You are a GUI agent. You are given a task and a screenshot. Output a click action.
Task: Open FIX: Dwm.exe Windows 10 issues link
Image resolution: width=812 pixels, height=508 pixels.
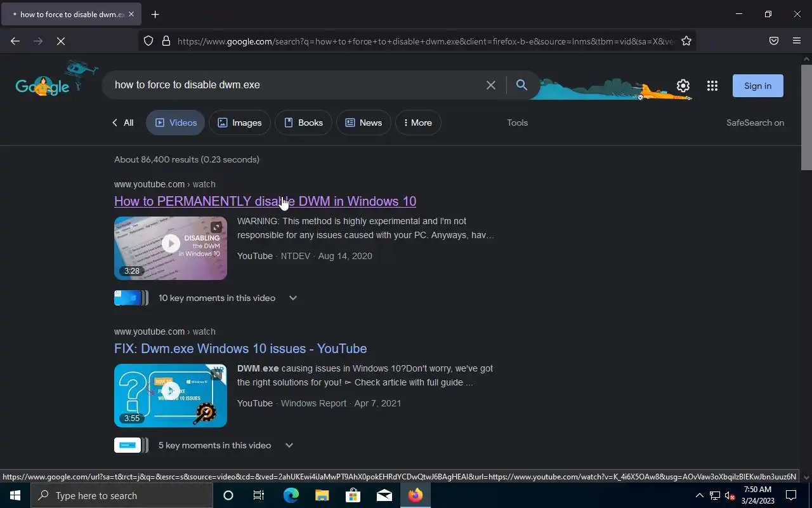point(240,349)
